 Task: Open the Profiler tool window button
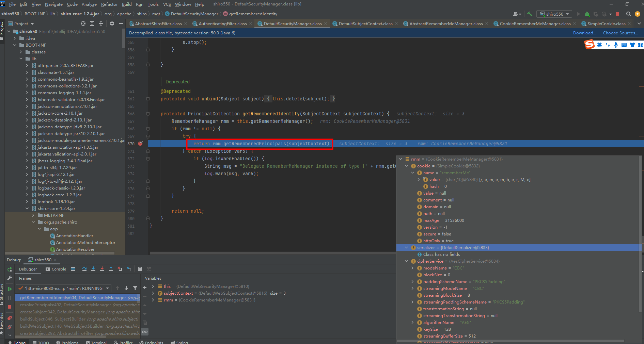pos(123,342)
